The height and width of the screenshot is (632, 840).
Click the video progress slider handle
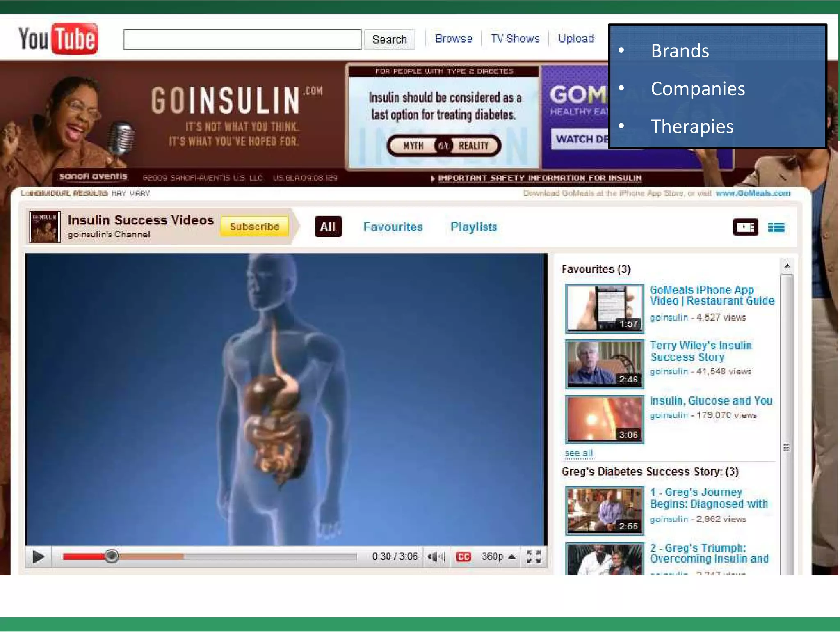(x=111, y=556)
